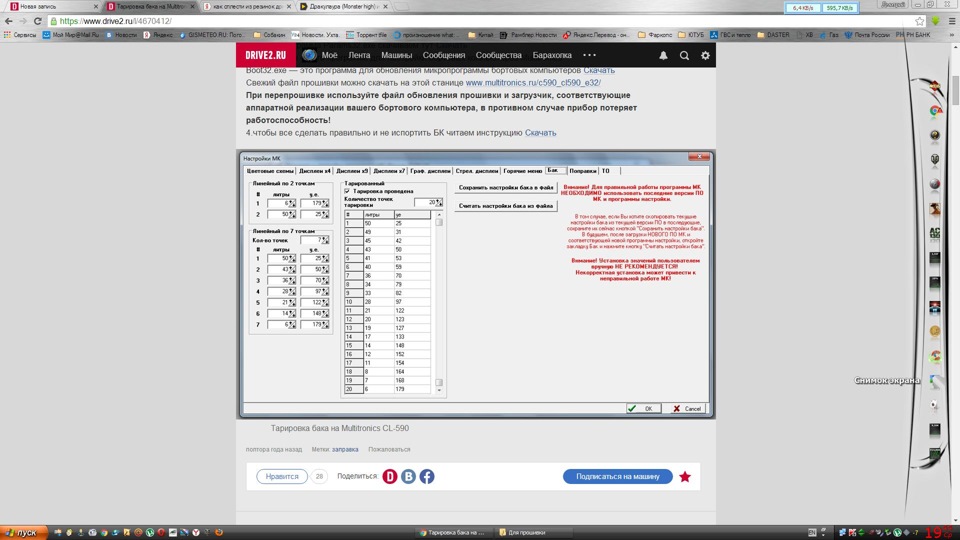
Task: Close the 'Новая запись' browser tab
Action: [x=96, y=7]
